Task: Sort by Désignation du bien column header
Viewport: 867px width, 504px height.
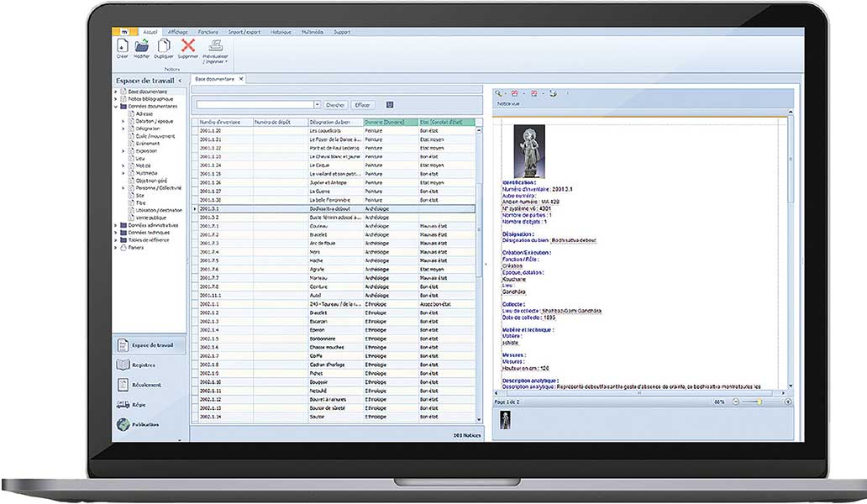Action: point(336,122)
